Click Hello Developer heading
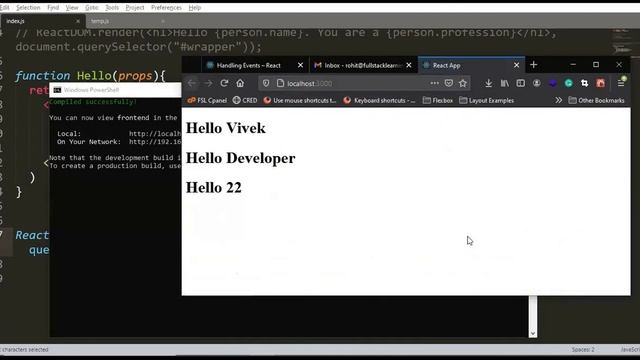Image resolution: width=640 pixels, height=360 pixels. 240,158
